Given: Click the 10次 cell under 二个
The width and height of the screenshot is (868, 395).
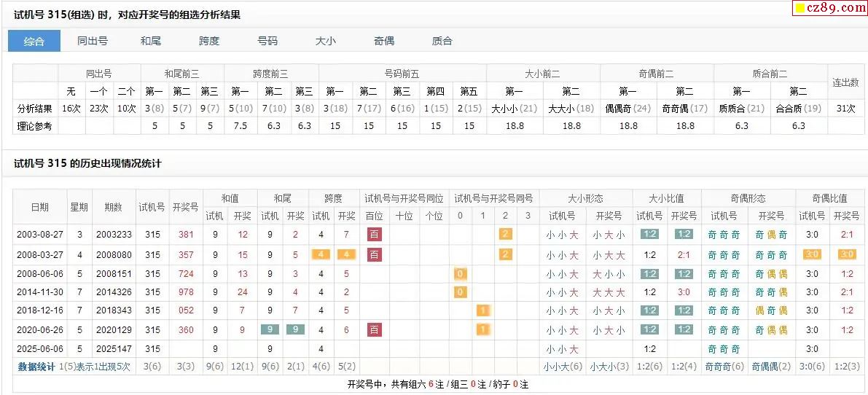Looking at the screenshot, I should pos(127,109).
